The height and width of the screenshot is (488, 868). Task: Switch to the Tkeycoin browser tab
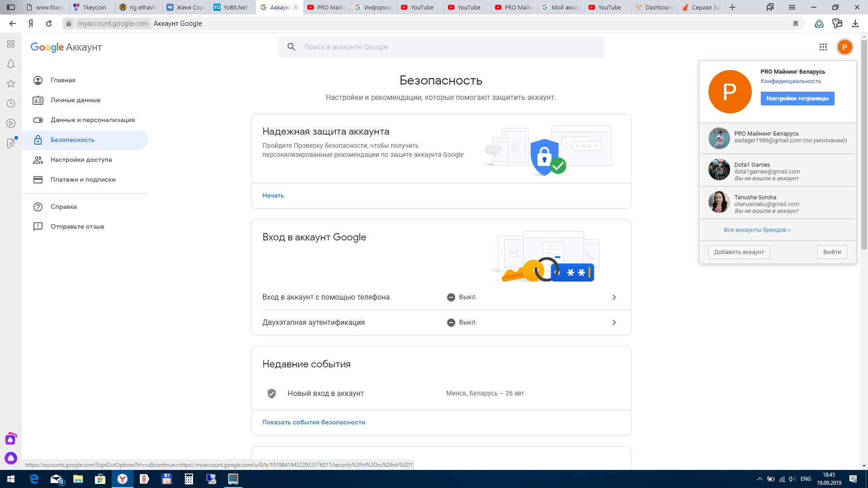[92, 7]
